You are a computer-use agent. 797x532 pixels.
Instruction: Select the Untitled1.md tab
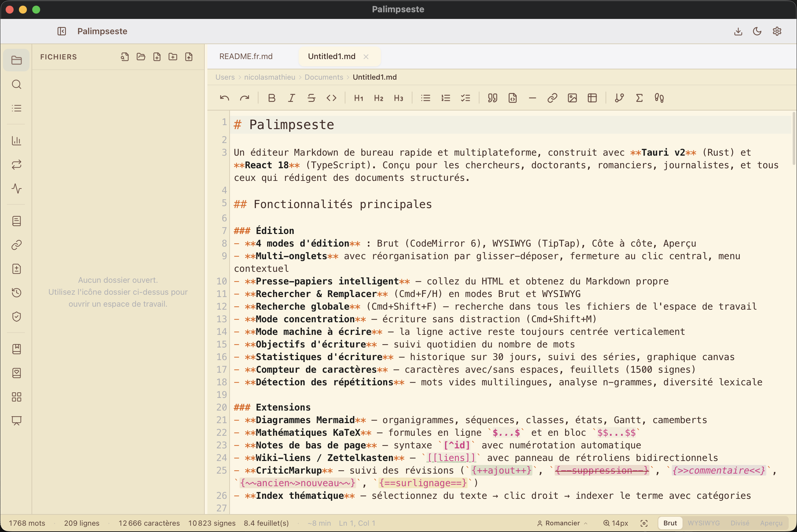pos(331,56)
